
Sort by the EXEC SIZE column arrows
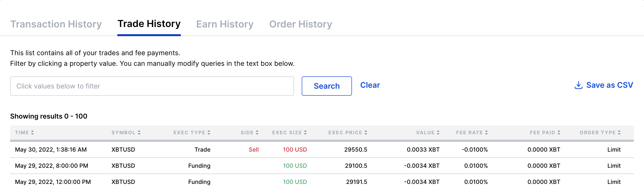pos(305,133)
